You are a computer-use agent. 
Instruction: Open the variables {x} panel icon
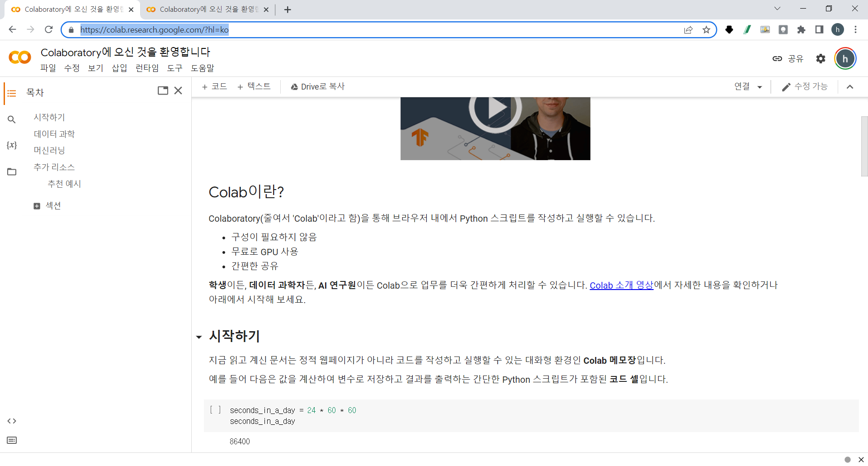coord(12,145)
